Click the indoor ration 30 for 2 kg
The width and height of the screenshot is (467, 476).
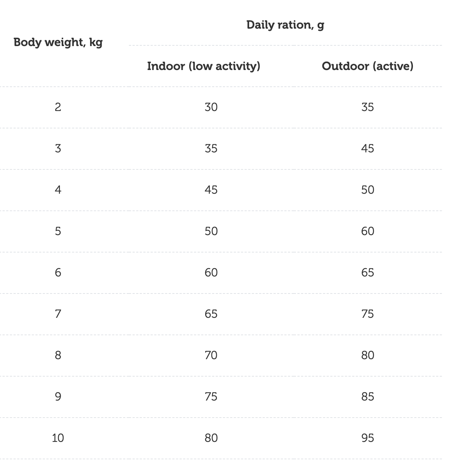(x=211, y=107)
